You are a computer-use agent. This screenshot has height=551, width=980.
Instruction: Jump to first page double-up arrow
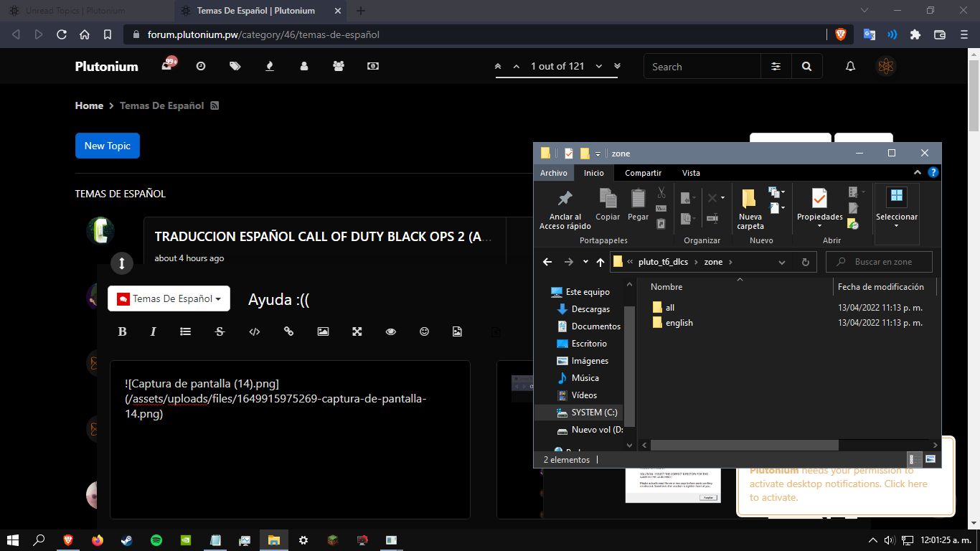(x=499, y=67)
